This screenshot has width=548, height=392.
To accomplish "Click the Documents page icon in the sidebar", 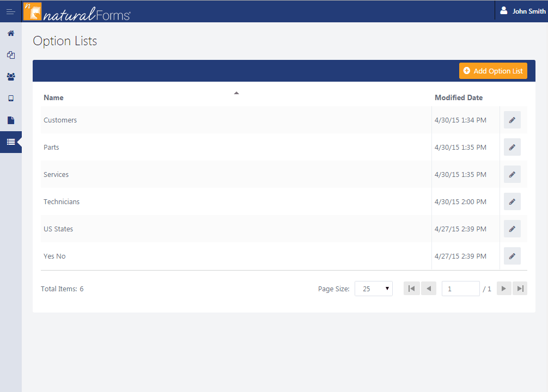I will click(x=11, y=120).
